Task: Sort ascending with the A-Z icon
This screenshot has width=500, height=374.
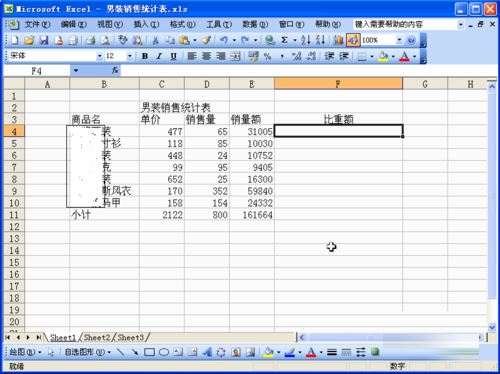Action: point(305,40)
